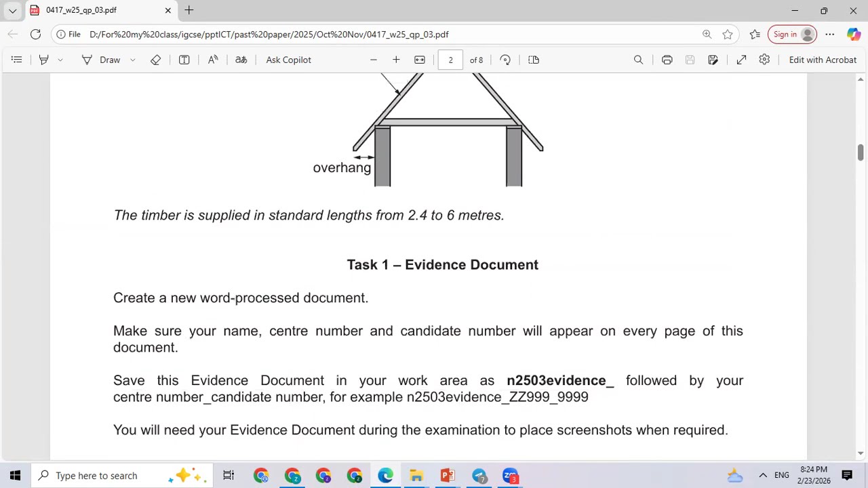Screen dimensions: 868x488
Task: Open the weather widget in the taskbar
Action: point(735,475)
